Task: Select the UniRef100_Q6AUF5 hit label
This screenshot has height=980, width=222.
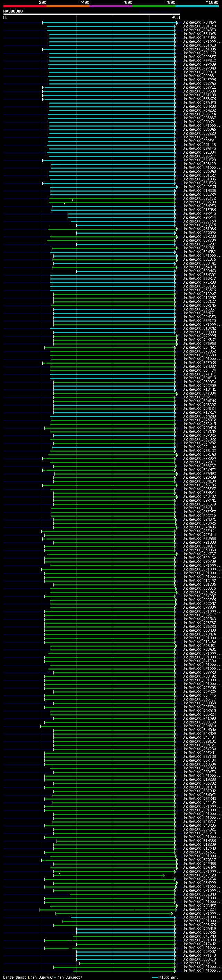Action: coord(199,103)
